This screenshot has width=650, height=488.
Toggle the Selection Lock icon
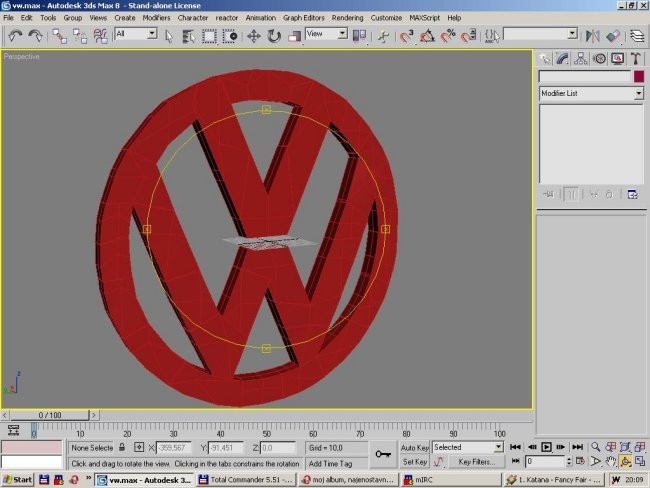[122, 447]
